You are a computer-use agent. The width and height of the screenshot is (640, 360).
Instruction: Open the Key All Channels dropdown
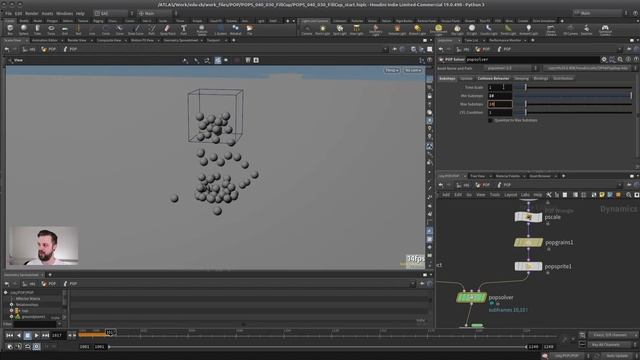pyautogui.click(x=611, y=345)
